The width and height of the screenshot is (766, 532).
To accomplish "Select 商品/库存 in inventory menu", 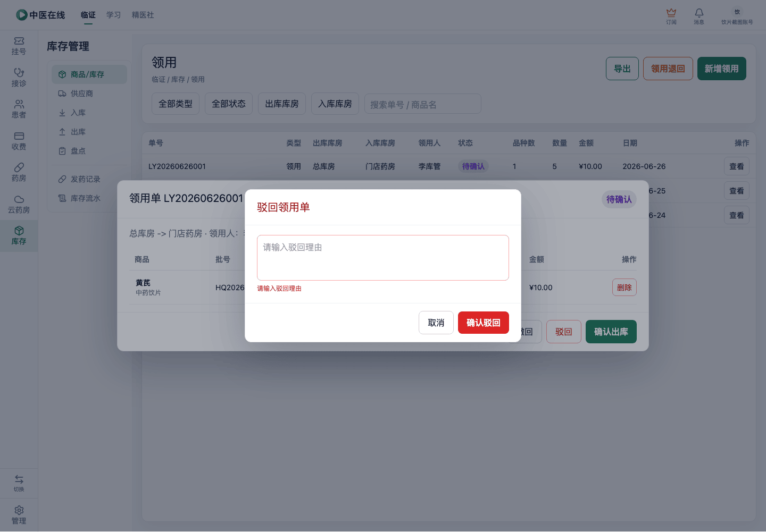I will [89, 74].
